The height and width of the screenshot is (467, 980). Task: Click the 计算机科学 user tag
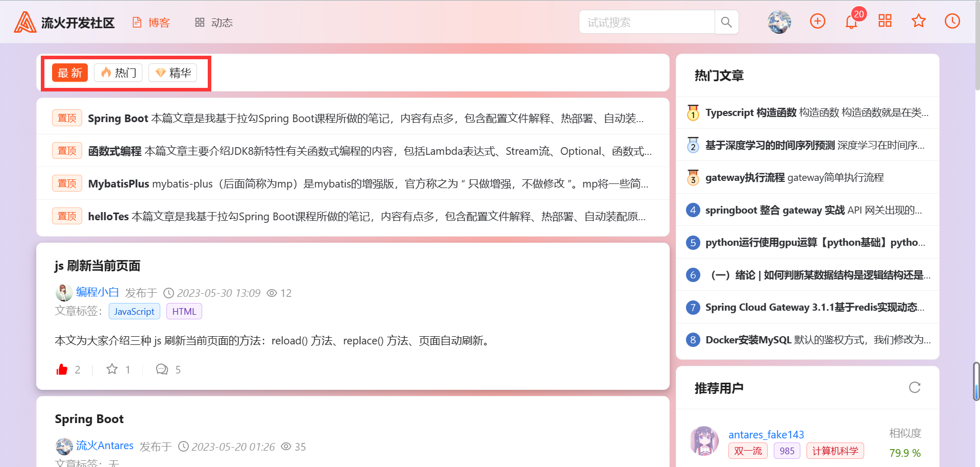[x=835, y=451]
